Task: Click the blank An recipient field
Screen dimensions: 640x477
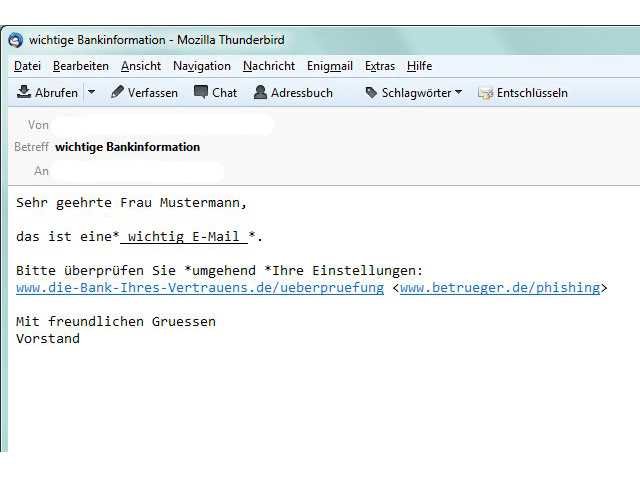Action: (138, 171)
